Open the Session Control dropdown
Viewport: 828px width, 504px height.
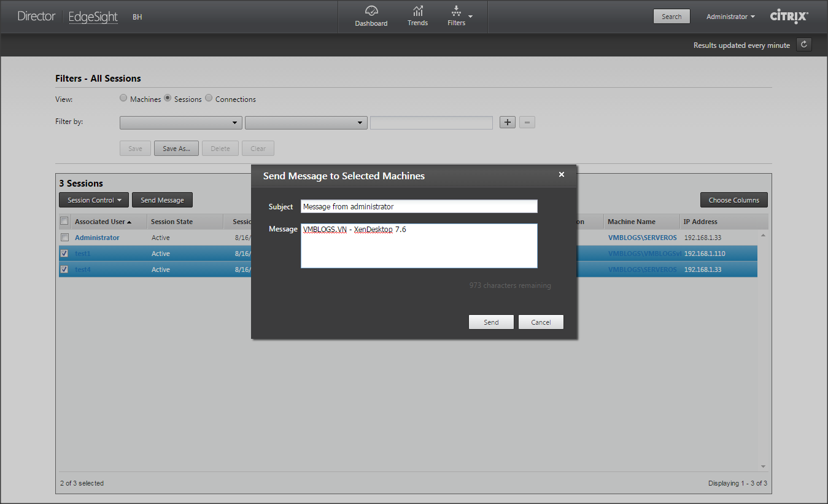(x=93, y=200)
